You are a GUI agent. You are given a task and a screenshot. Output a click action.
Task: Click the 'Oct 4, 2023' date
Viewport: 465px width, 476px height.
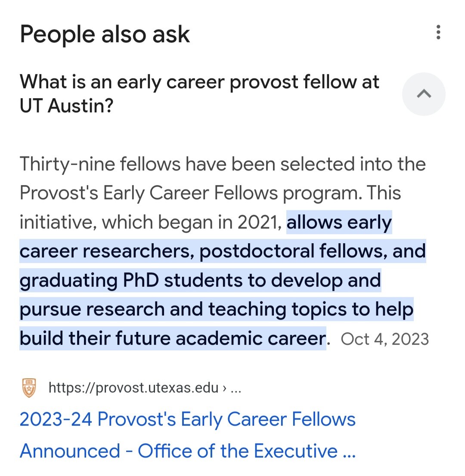384,339
